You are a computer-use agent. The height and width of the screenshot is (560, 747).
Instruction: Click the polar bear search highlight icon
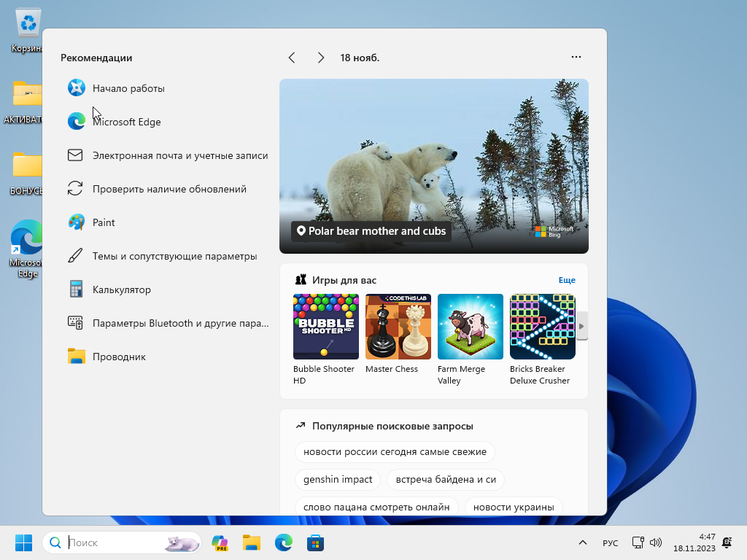coord(182,542)
